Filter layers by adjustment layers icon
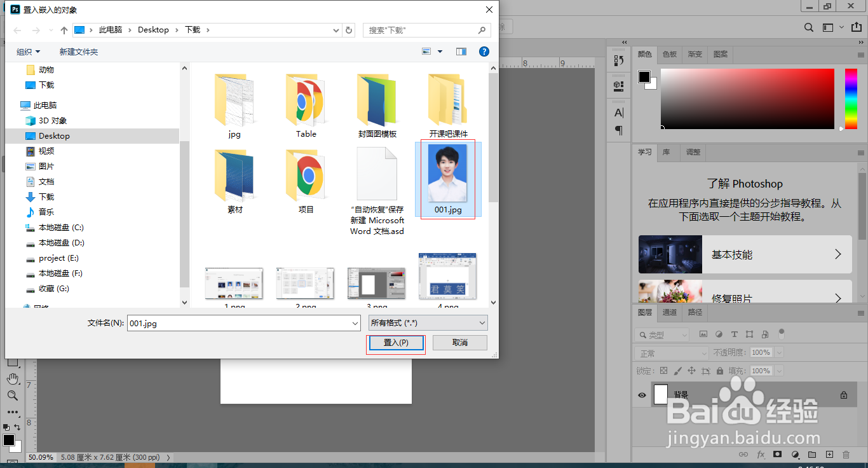This screenshot has width=868, height=468. coord(719,334)
